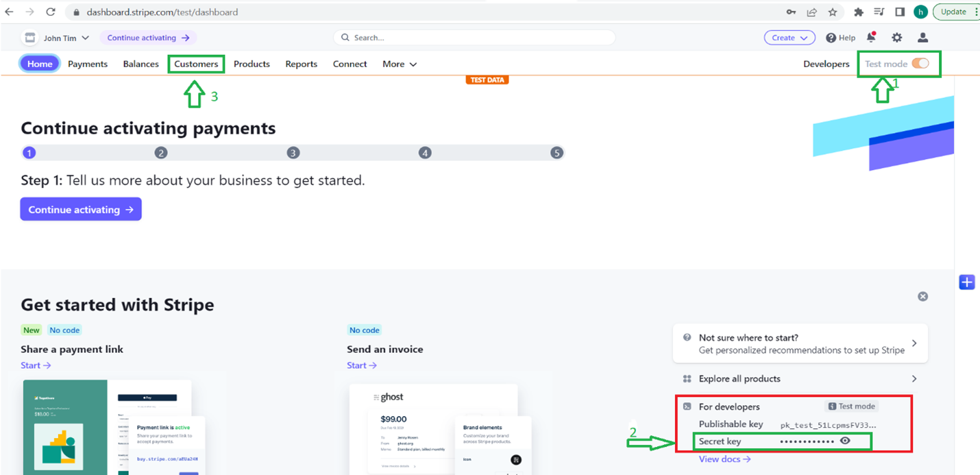The height and width of the screenshot is (475, 980).
Task: Click the New badge above Share a payment link
Action: point(32,330)
